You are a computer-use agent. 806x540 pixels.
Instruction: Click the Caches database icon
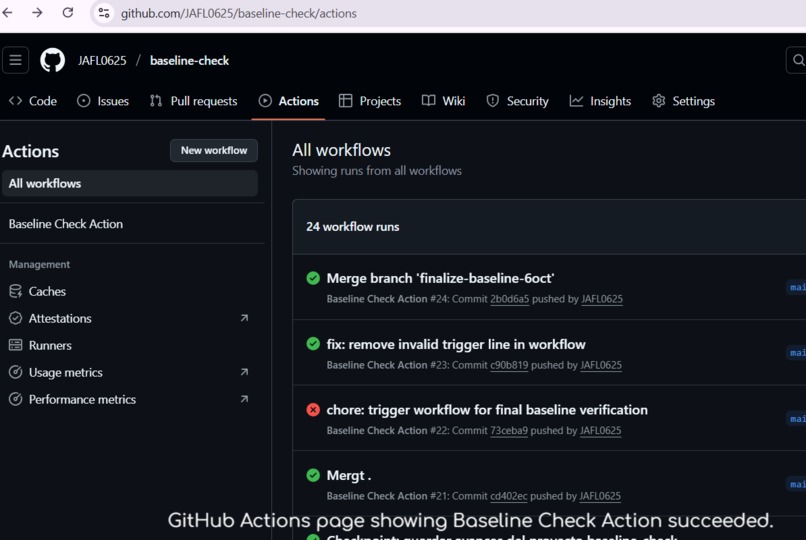(x=15, y=291)
